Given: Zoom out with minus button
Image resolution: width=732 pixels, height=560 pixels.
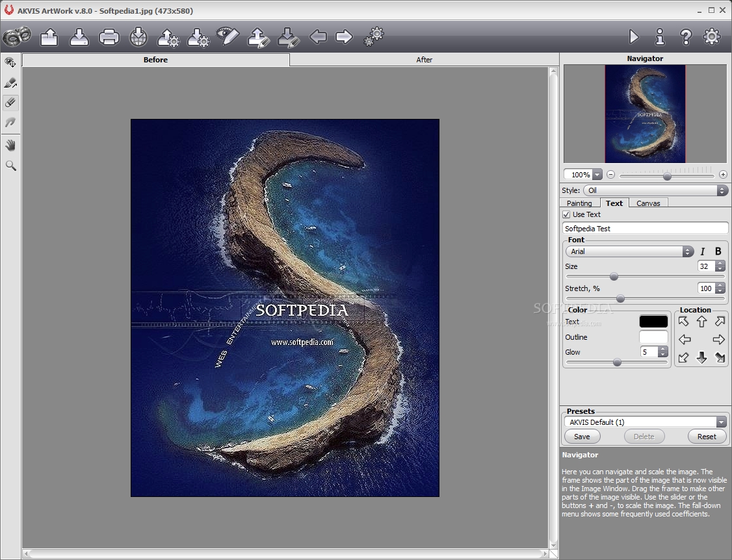Looking at the screenshot, I should (610, 175).
